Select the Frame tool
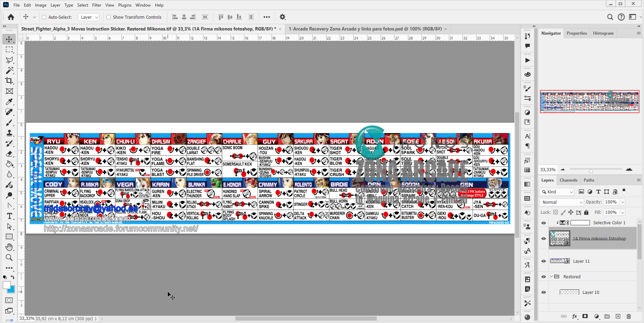The width and height of the screenshot is (644, 323). point(9,91)
